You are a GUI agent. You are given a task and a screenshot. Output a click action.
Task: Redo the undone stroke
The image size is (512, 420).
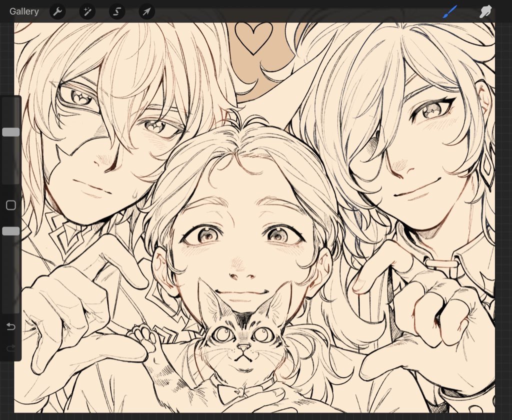[x=11, y=348]
